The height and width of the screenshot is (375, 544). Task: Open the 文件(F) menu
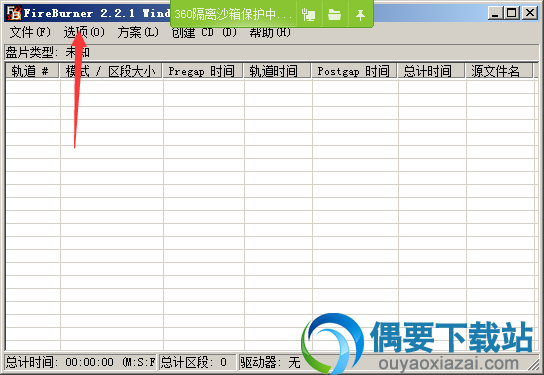click(x=30, y=33)
